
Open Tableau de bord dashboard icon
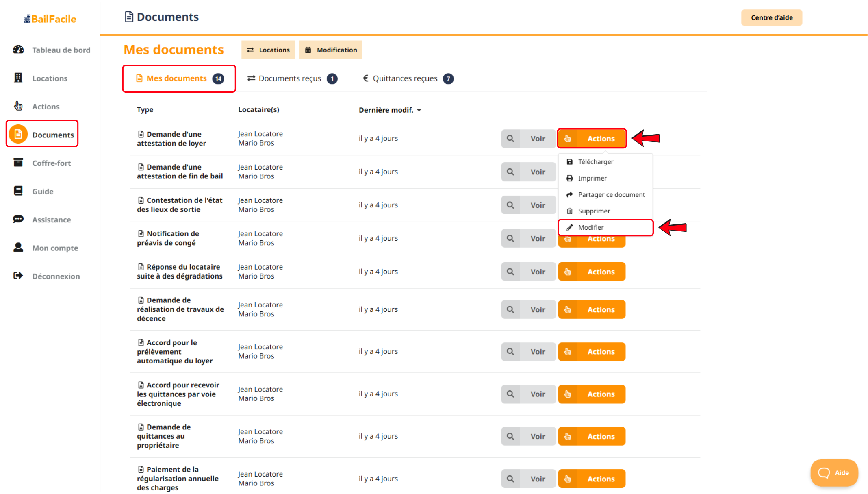pos(18,50)
